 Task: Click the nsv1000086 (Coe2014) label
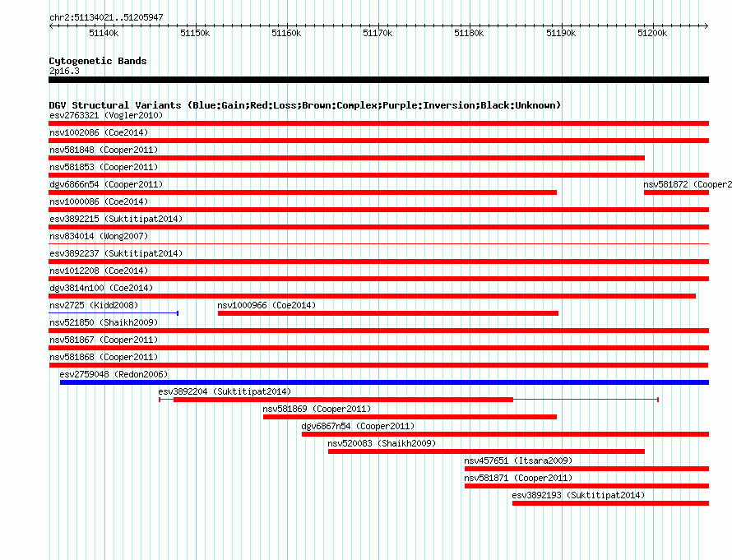[x=99, y=201]
